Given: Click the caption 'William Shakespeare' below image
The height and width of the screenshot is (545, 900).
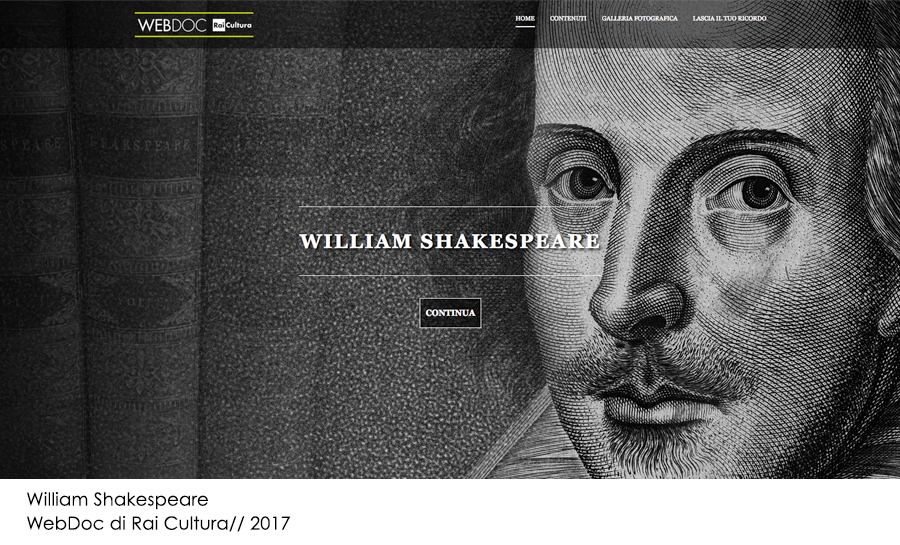Looking at the screenshot, I should tap(117, 499).
